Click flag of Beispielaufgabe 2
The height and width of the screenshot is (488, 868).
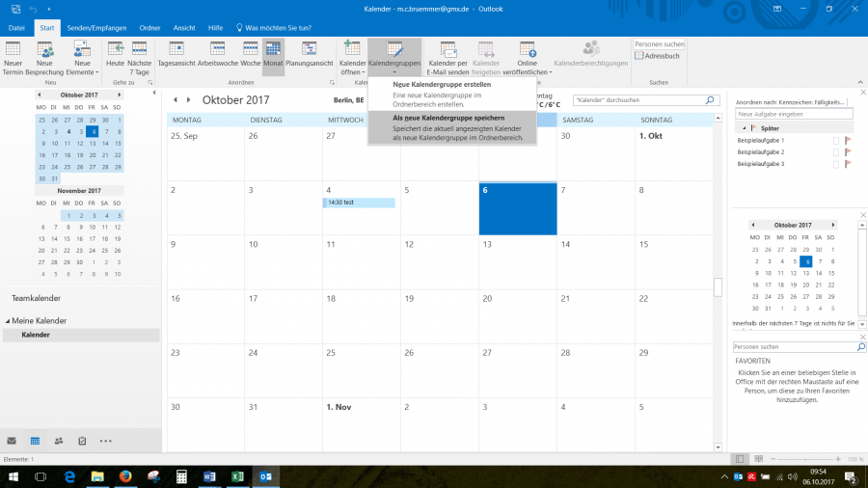848,152
